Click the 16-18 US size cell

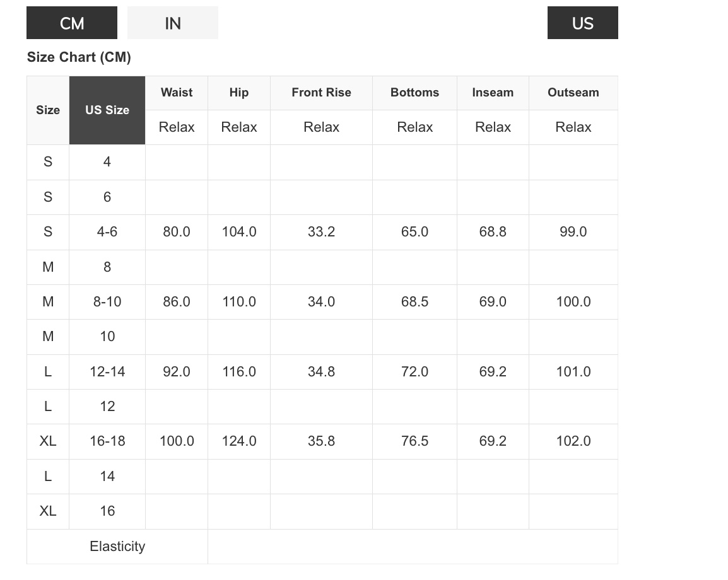click(107, 441)
